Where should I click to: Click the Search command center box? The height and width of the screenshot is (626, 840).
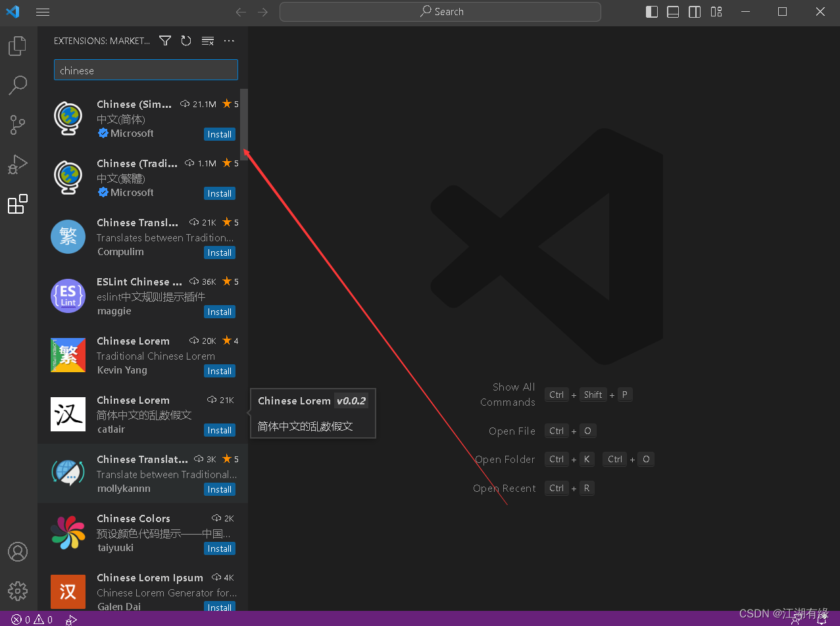(440, 12)
